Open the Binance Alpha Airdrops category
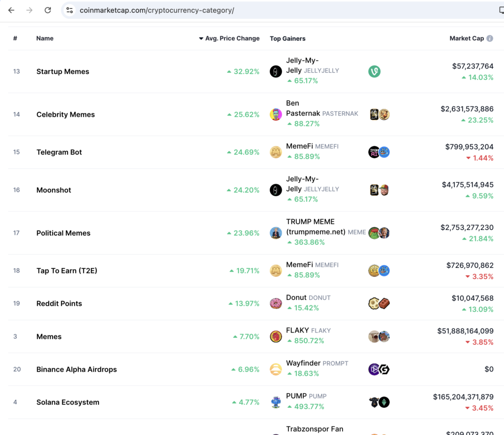The width and height of the screenshot is (504, 435). pos(76,369)
